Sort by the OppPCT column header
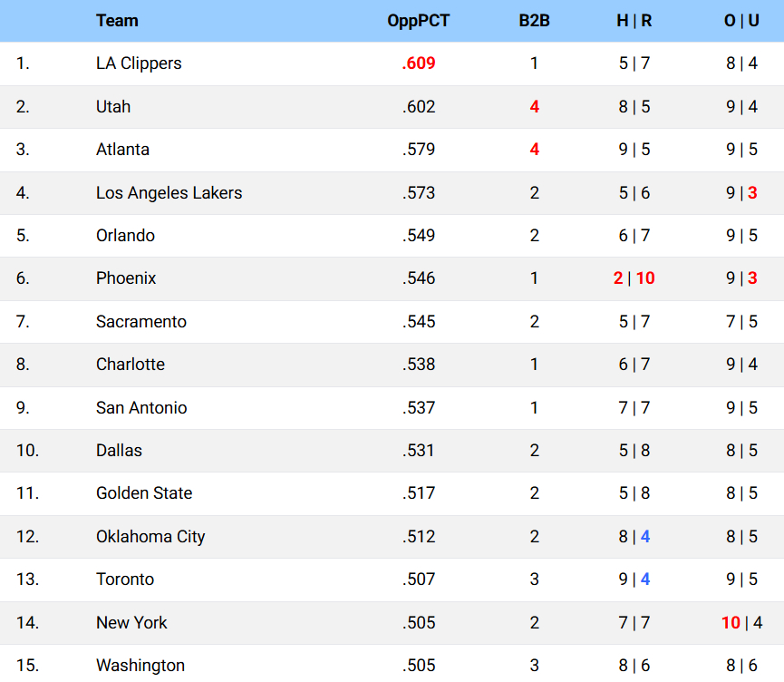The width and height of the screenshot is (784, 682). tap(418, 21)
